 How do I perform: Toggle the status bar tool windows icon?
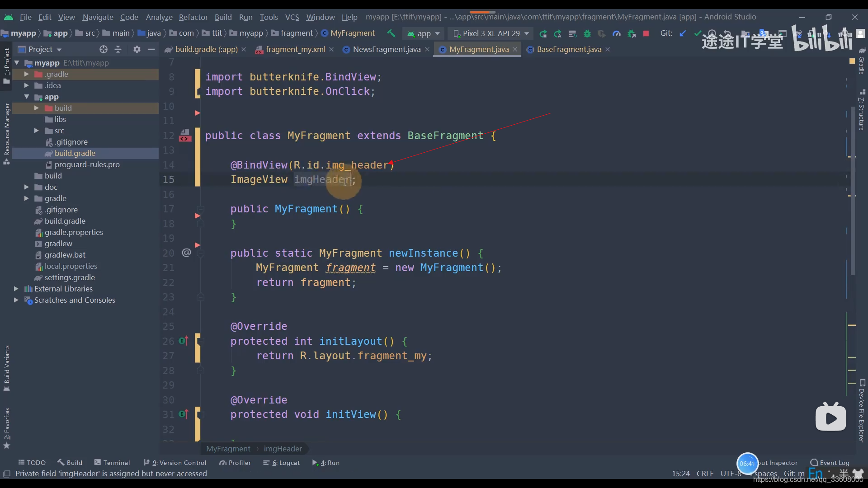[x=7, y=474]
